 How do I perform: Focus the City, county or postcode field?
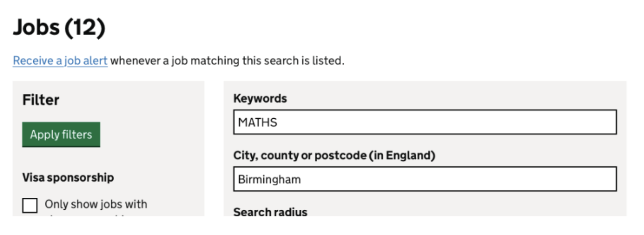click(425, 179)
